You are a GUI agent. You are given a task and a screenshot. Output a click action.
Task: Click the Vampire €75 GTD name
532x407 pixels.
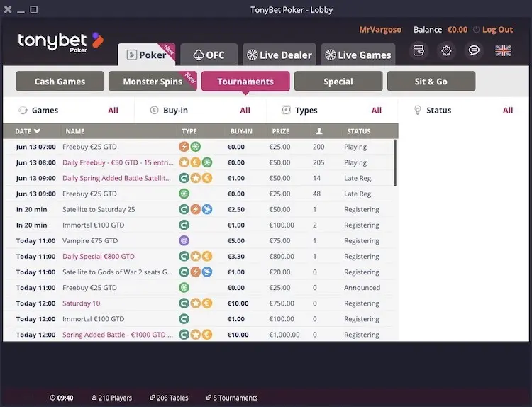point(90,241)
